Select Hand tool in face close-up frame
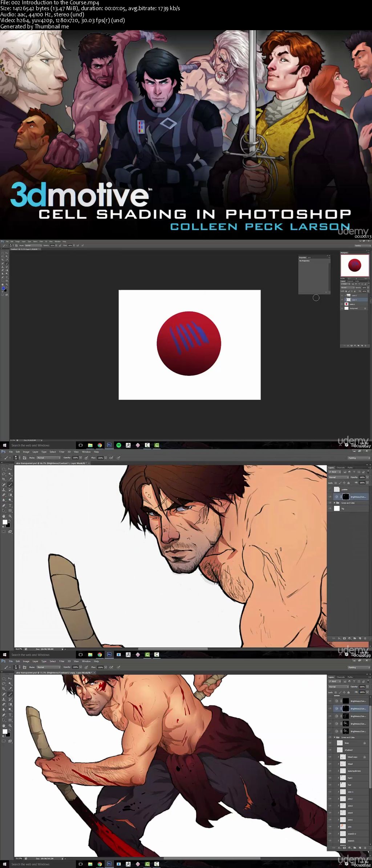Viewport: 372px width, 868px height. point(4,516)
